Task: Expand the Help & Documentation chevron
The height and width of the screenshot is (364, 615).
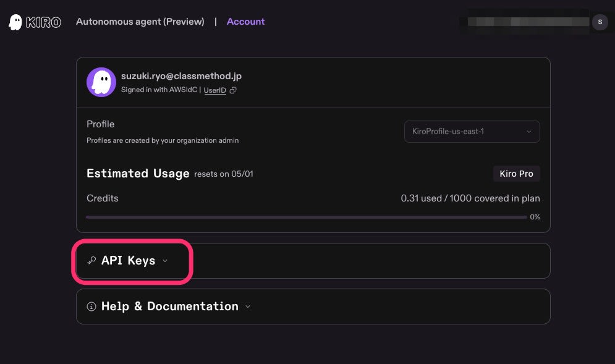Action: 248,307
